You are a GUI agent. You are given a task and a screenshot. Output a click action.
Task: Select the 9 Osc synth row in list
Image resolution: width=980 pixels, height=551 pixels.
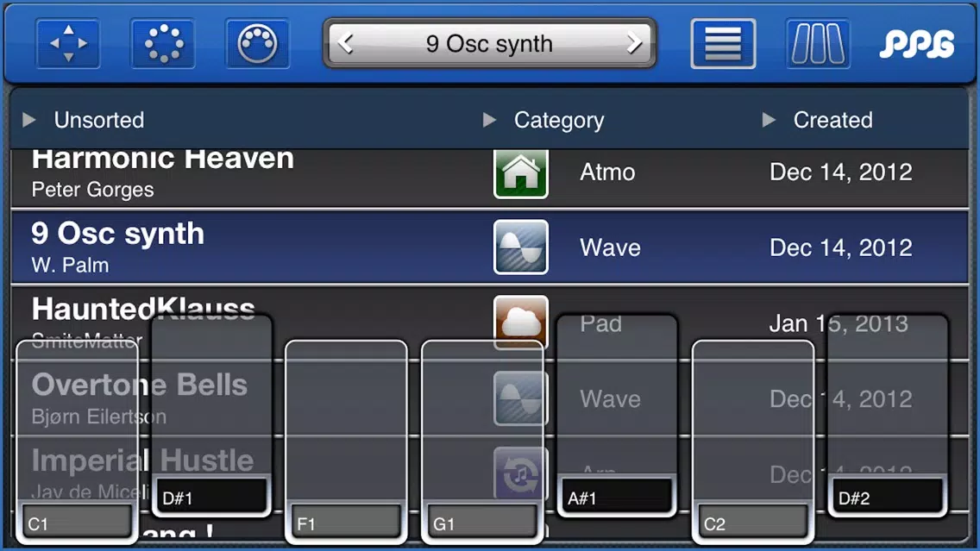click(x=489, y=247)
